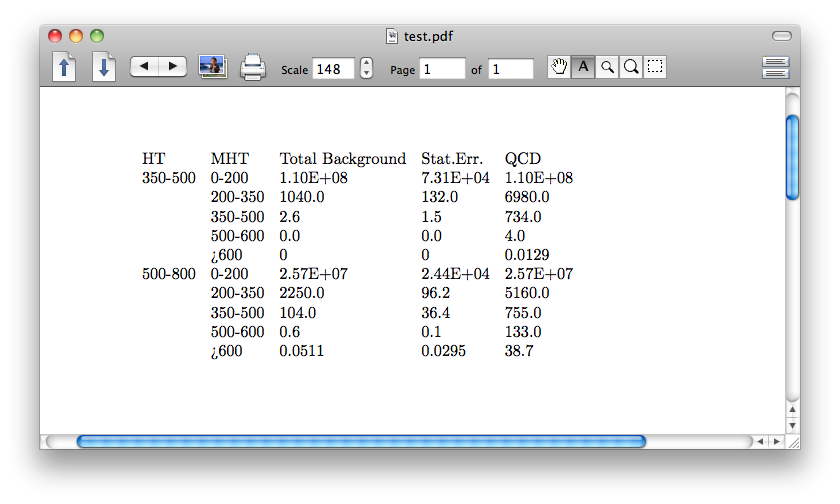Click the '350-500' HT row label

click(169, 178)
